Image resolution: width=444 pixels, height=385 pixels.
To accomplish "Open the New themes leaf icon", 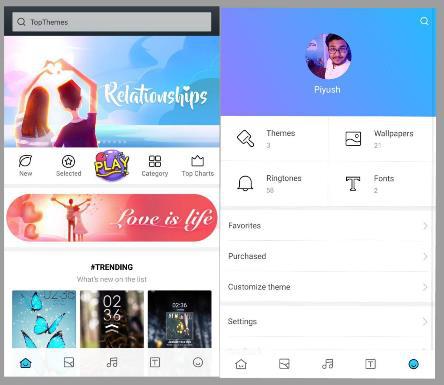I will [25, 161].
